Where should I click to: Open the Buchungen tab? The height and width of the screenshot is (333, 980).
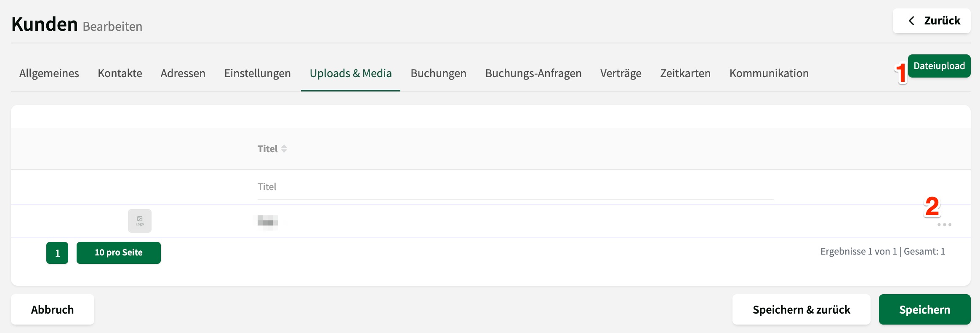[439, 73]
